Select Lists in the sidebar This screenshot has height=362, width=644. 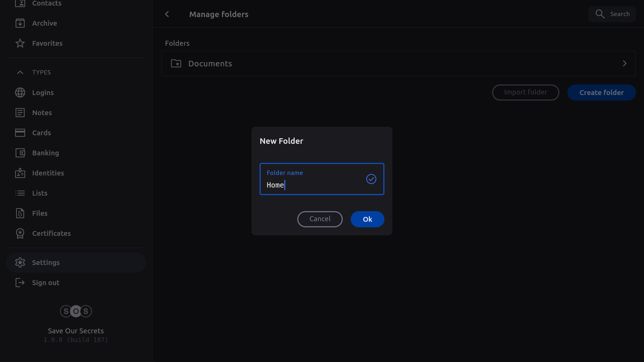pos(40,193)
